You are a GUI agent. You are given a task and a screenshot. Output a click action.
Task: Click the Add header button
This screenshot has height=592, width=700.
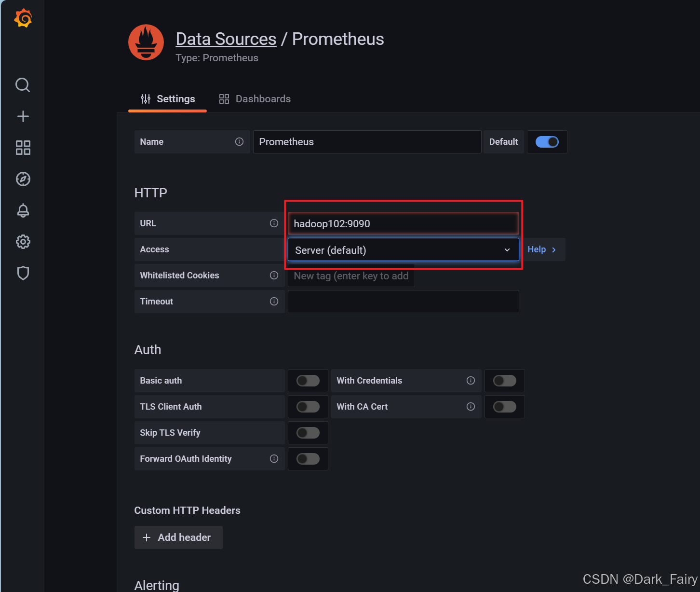(x=178, y=537)
